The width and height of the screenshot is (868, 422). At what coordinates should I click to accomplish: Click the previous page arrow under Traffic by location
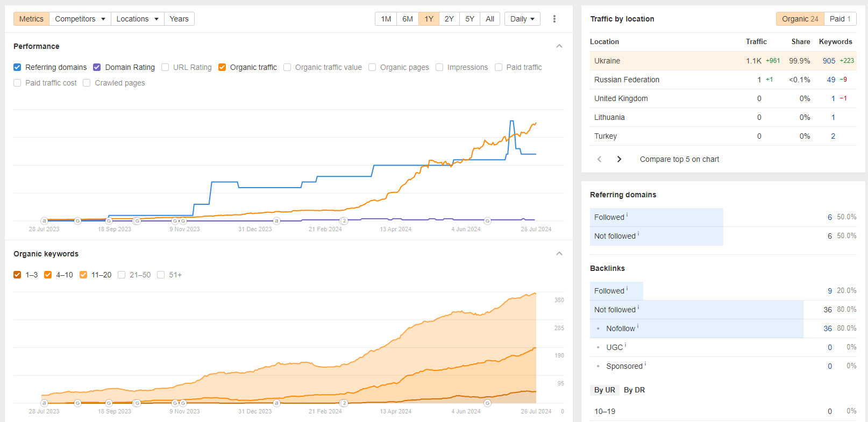pos(600,159)
